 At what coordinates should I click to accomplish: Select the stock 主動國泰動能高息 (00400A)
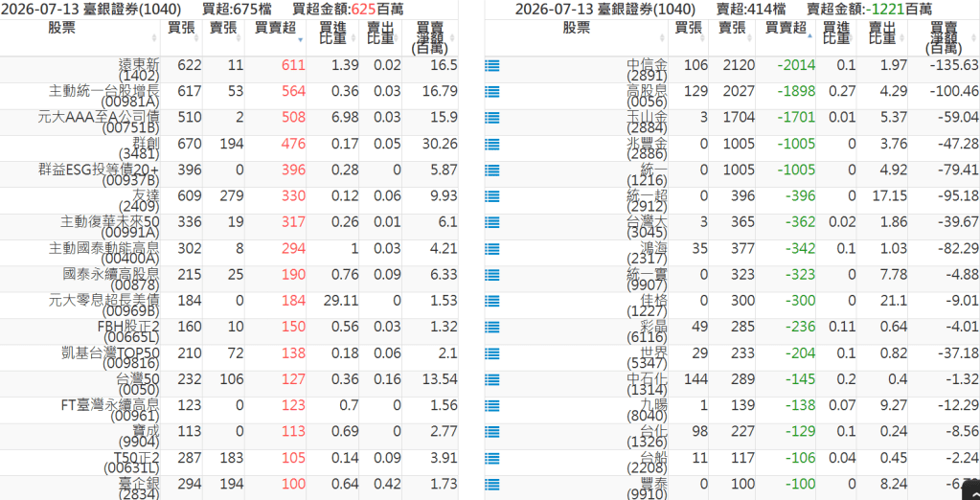coord(104,254)
